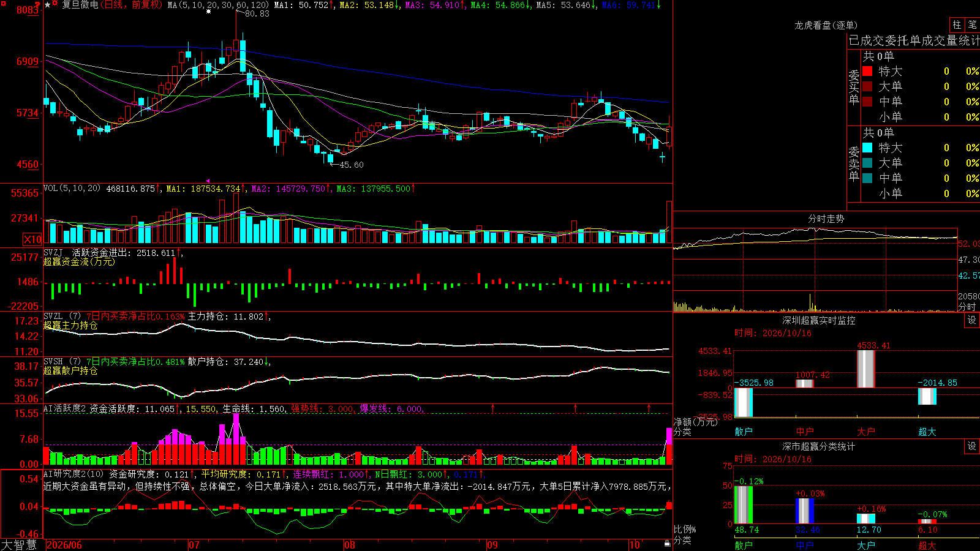This screenshot has width=980, height=551.
Task: Click the 分时走势 panel title
Action: click(826, 219)
